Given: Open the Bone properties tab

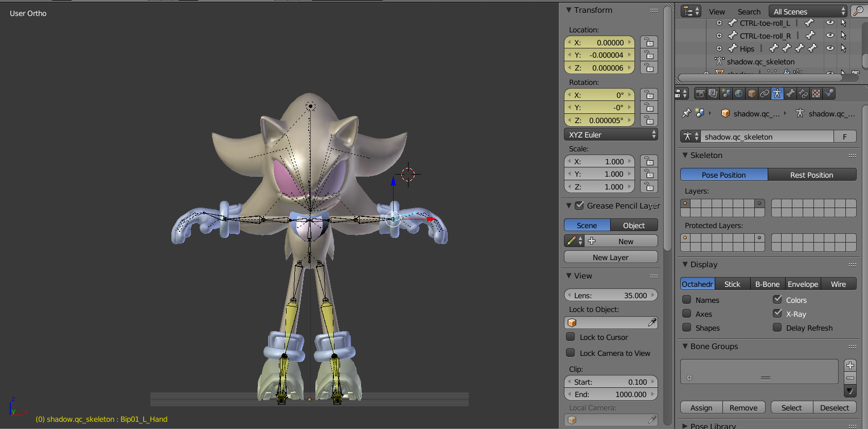Looking at the screenshot, I should [790, 94].
